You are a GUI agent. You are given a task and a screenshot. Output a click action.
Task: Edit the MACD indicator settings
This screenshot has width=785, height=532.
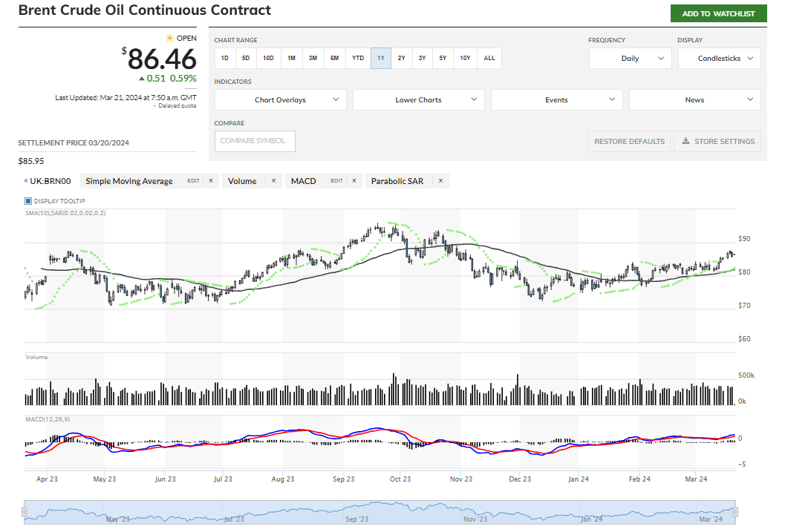(336, 181)
